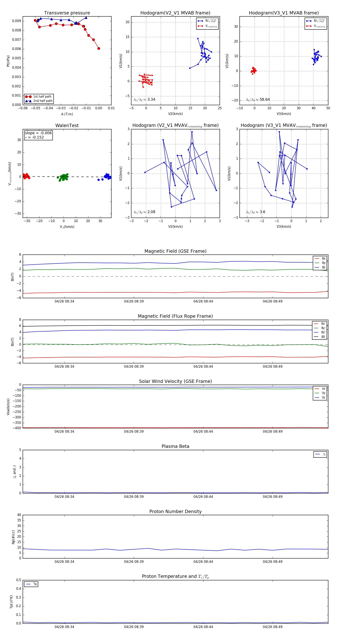Click the 'Vz' legend entry in velocity panel
The image size is (351, 644).
point(320,398)
